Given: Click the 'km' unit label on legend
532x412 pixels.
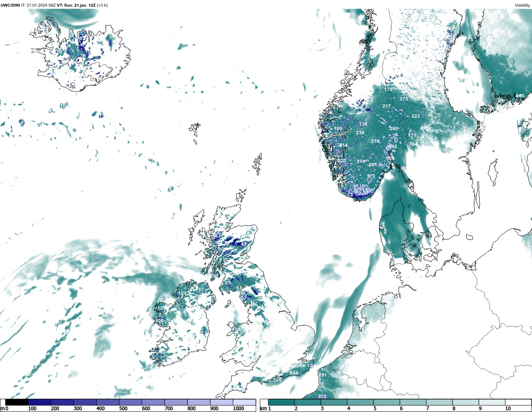Looking at the screenshot, I should pos(263,409).
